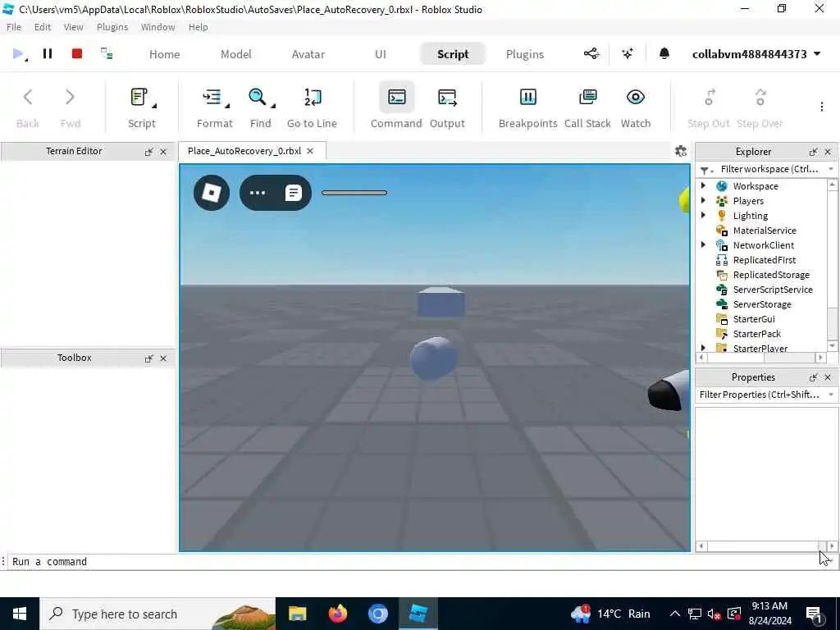Toggle the Watch window
This screenshot has width=840, height=630.
coord(636,107)
